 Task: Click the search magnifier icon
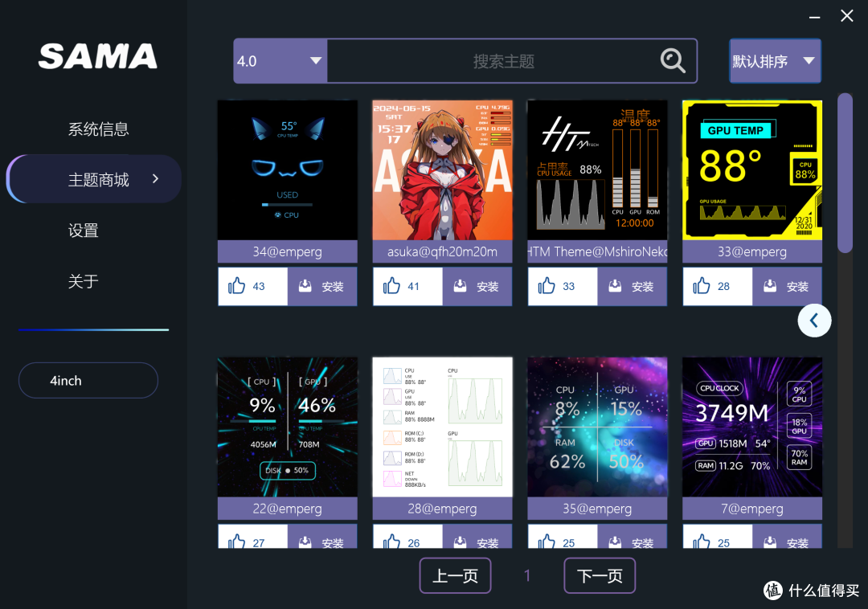tap(673, 61)
